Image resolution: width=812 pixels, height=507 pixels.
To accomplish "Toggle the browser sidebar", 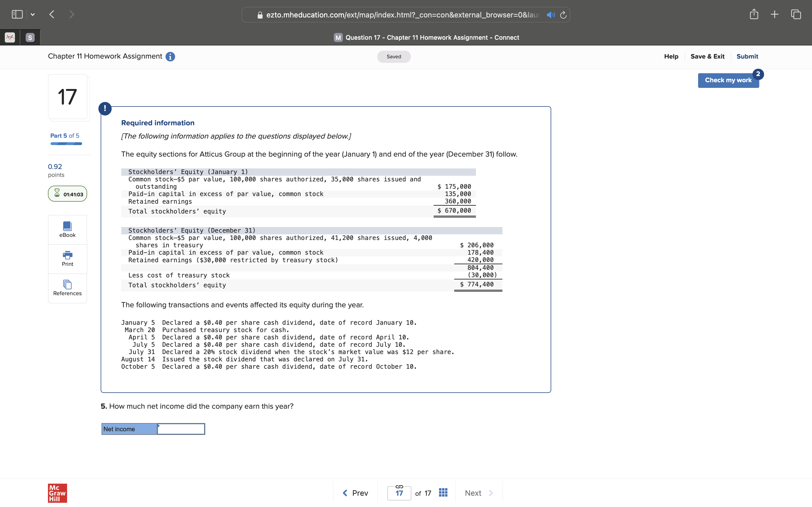I will click(17, 14).
